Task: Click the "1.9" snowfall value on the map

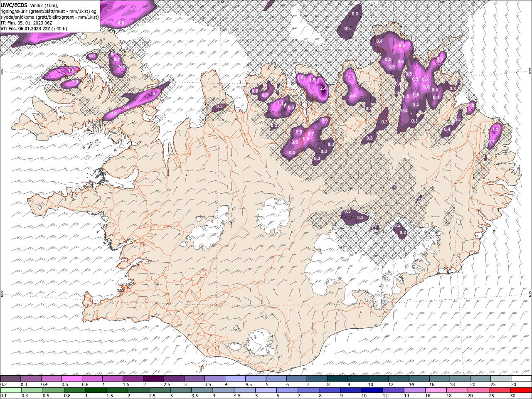Action: pyautogui.click(x=152, y=94)
